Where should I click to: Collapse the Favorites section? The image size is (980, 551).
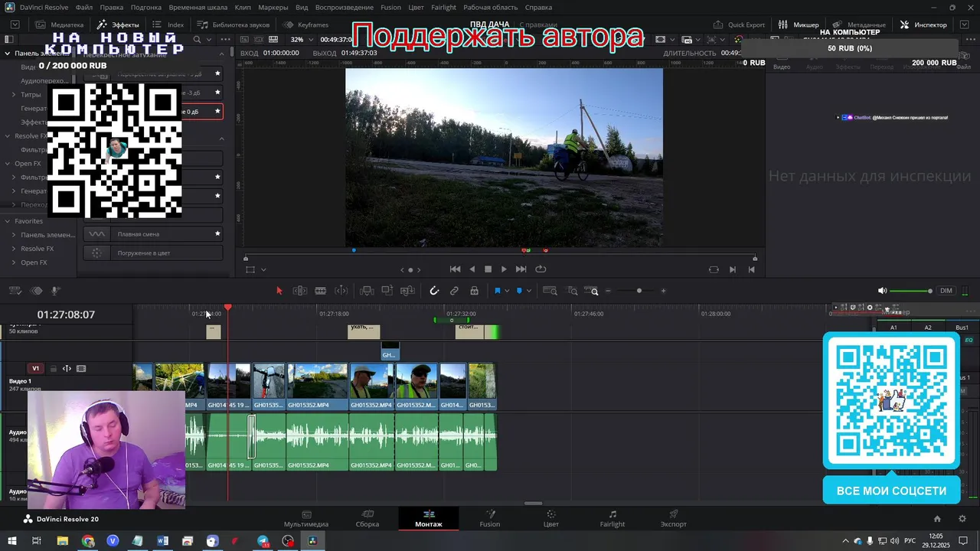(8, 221)
